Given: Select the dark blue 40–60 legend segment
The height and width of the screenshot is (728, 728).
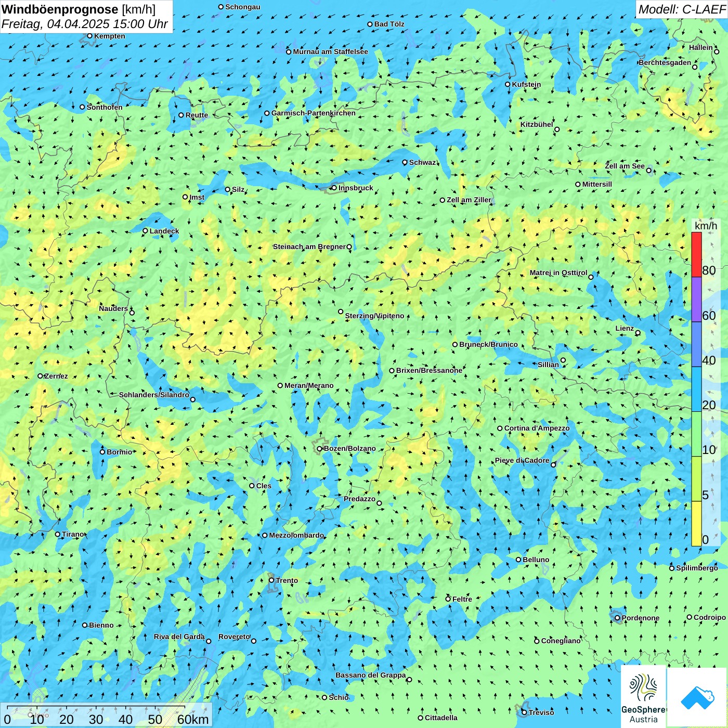Looking at the screenshot, I should click(x=696, y=345).
